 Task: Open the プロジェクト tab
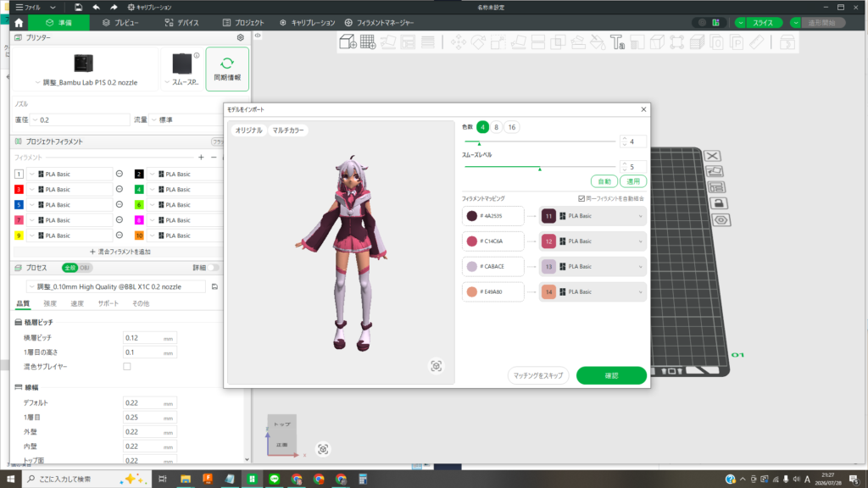pos(243,23)
